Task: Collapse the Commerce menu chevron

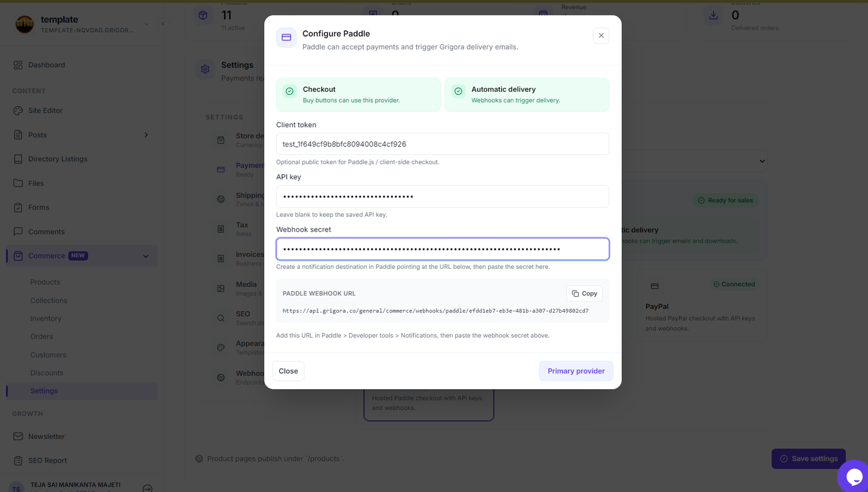Action: click(x=146, y=256)
